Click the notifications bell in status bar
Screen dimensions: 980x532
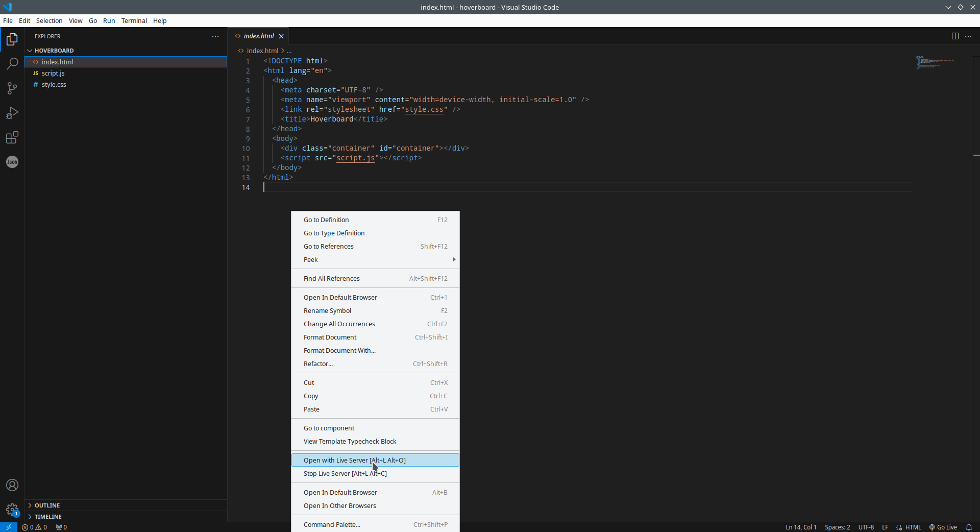[969, 527]
